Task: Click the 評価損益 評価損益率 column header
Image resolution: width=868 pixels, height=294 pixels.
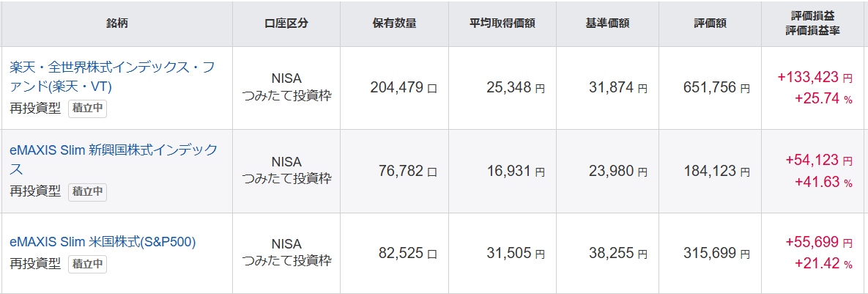Action: (x=814, y=23)
